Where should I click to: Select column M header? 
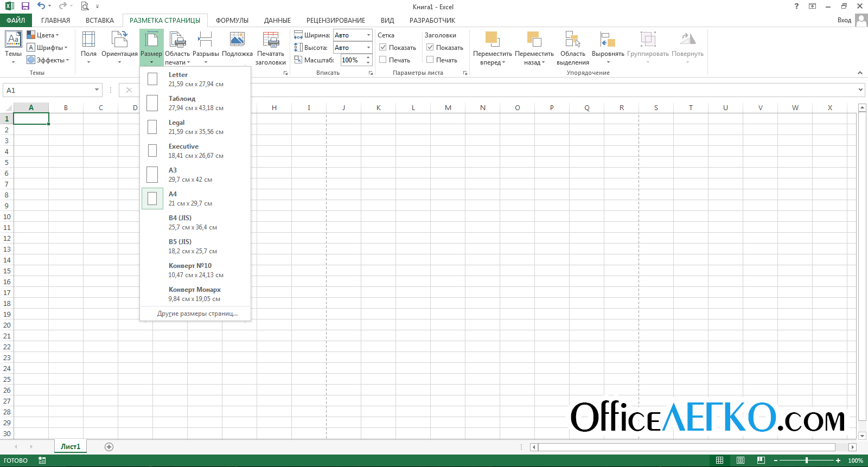pyautogui.click(x=448, y=107)
